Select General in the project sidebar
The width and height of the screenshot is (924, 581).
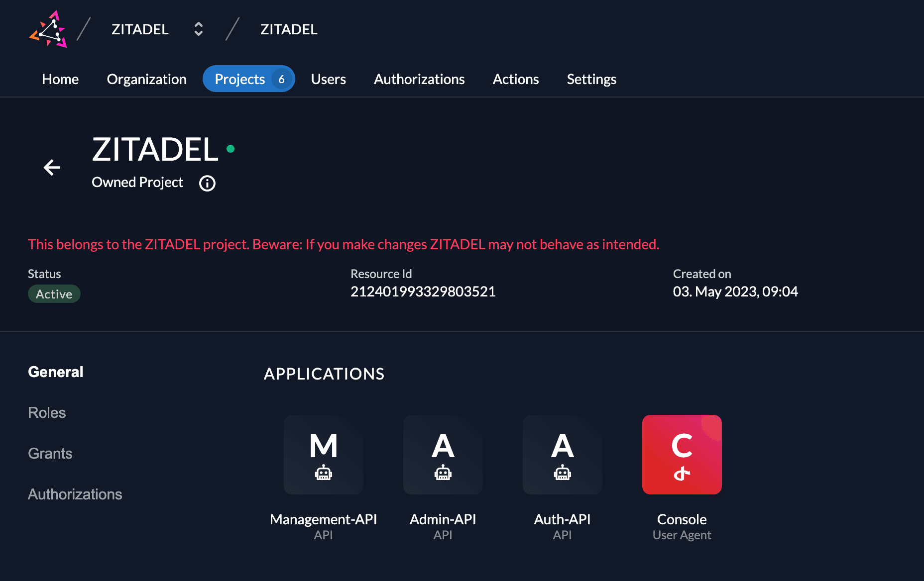55,372
